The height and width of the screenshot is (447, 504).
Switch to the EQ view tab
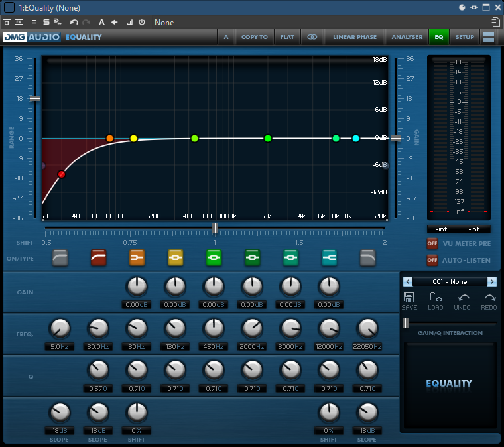tap(438, 37)
